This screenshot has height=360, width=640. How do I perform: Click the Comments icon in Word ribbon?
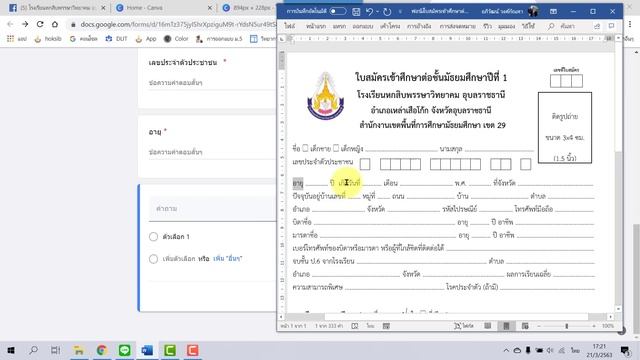[611, 26]
